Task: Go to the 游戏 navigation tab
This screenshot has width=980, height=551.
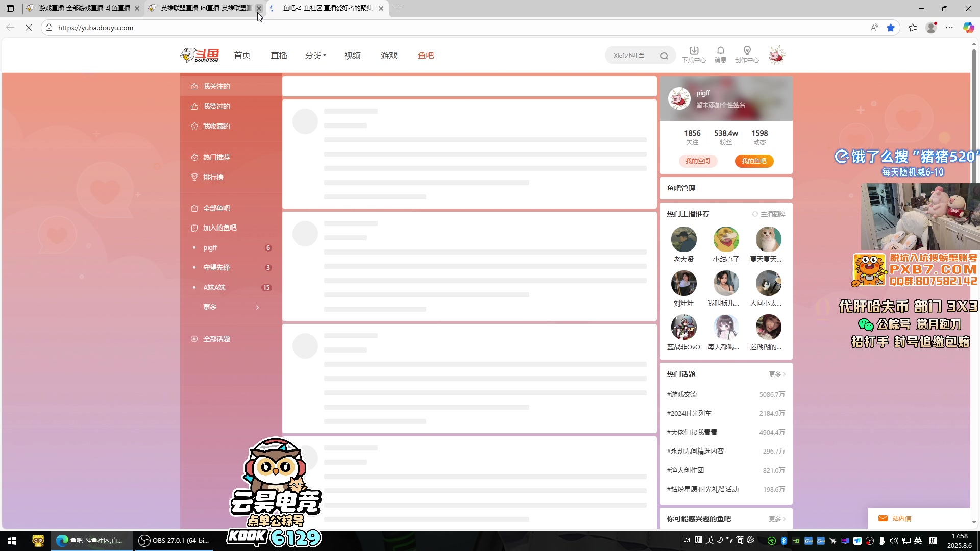Action: point(389,55)
